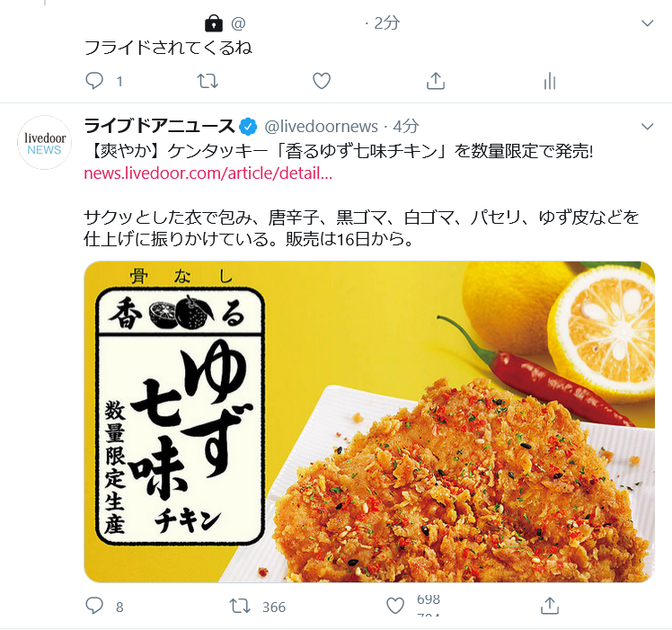Open the top tweet's chevron menu
672x630 pixels.
[x=647, y=23]
